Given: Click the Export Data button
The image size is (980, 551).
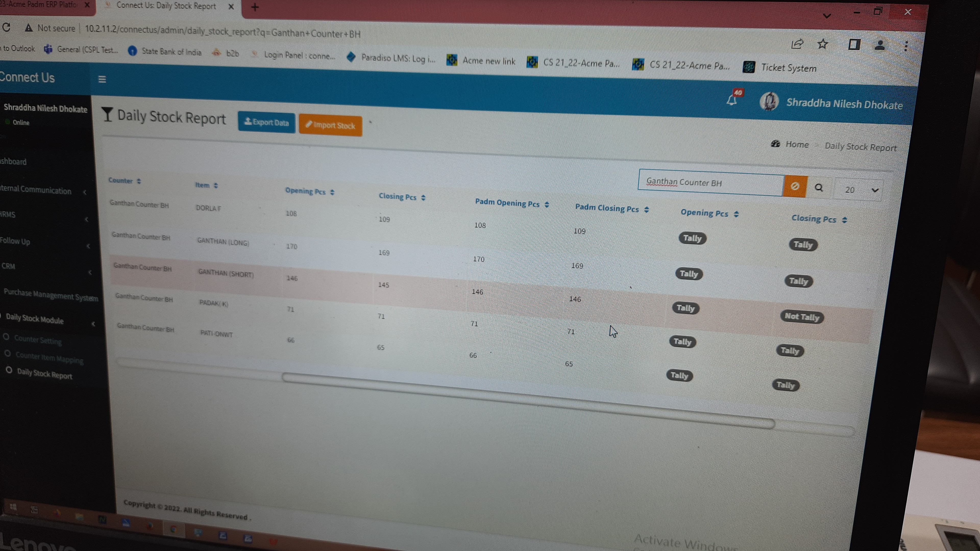Looking at the screenshot, I should pos(266,122).
